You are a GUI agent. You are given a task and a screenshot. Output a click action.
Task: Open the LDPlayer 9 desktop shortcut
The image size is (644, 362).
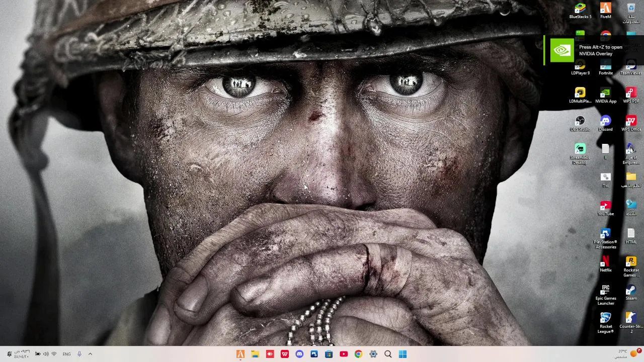pos(580,67)
